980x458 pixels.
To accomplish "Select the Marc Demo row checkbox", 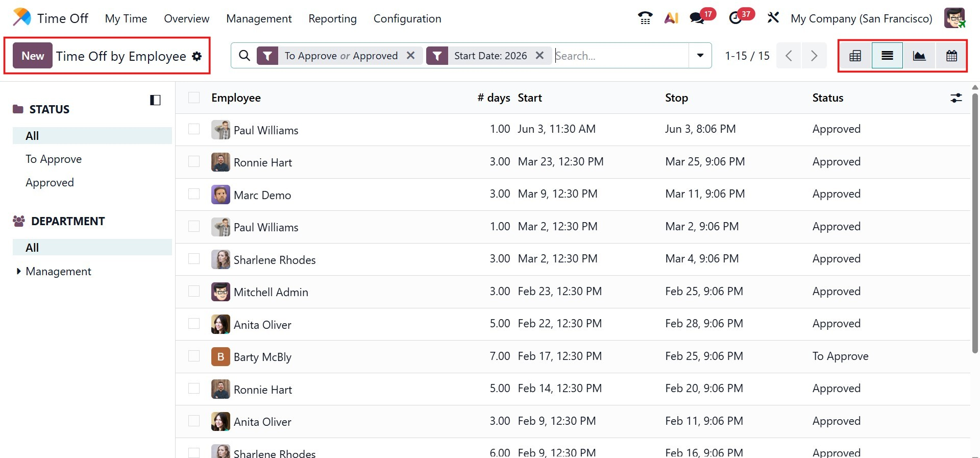I will pos(194,194).
